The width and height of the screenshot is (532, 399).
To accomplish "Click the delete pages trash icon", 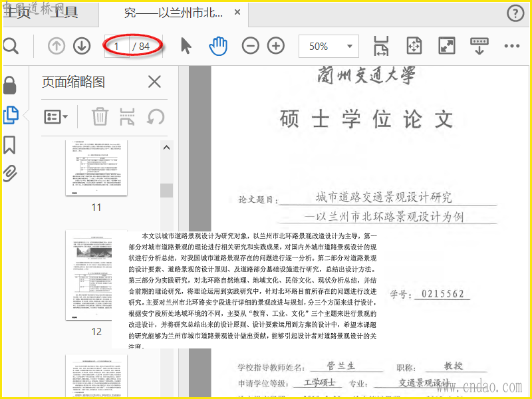I will pos(100,117).
